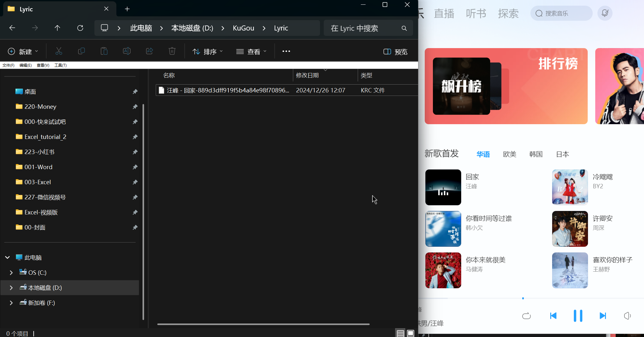Go up one folder level

pyautogui.click(x=57, y=28)
